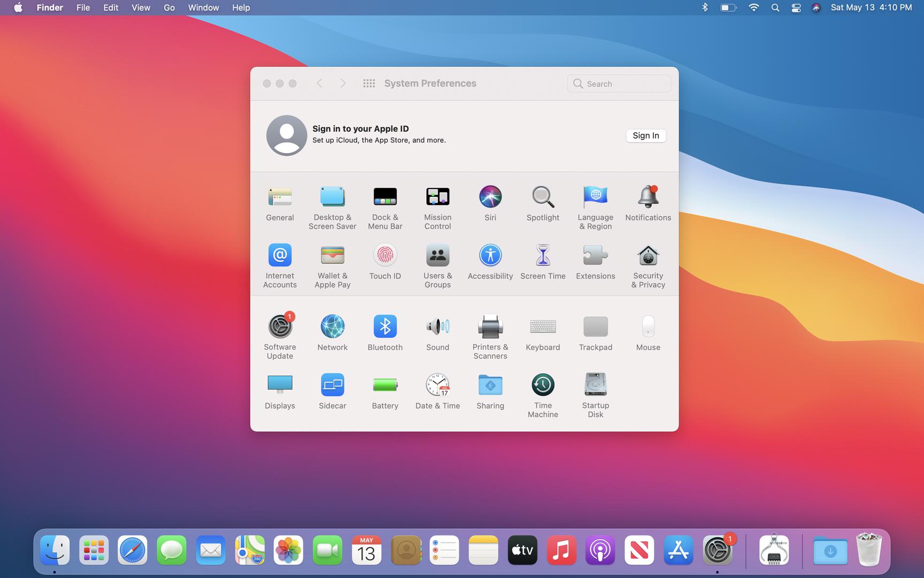Open Extensions preferences
Screen dimensions: 924x578
595,262
